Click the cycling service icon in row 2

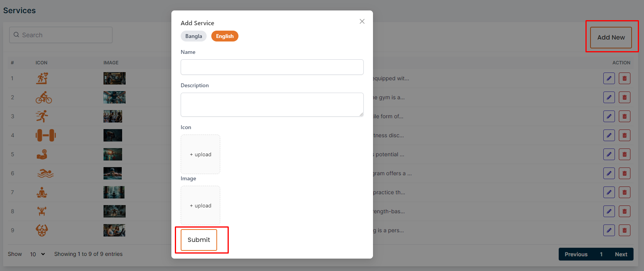[x=44, y=97]
